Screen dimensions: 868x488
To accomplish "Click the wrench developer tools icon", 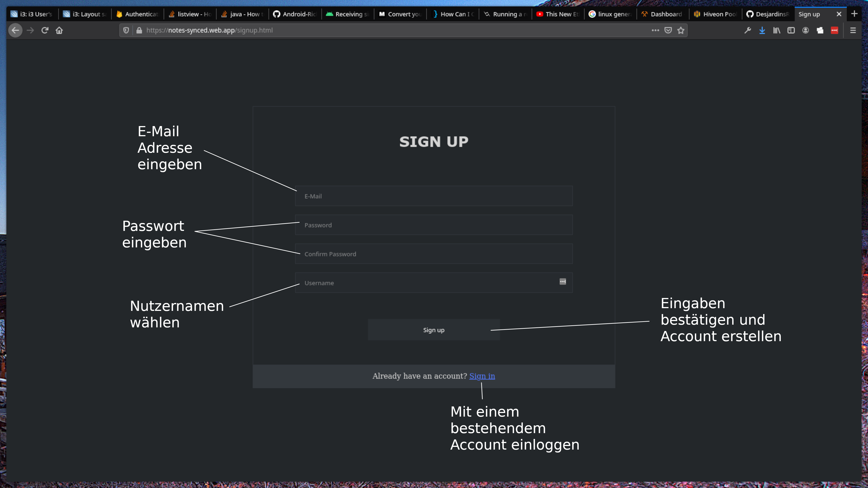I will point(747,31).
